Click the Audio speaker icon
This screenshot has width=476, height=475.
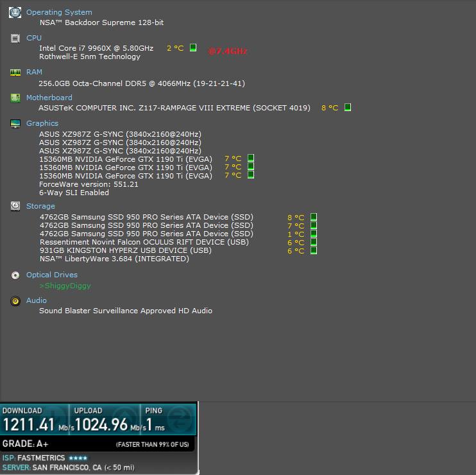(15, 301)
